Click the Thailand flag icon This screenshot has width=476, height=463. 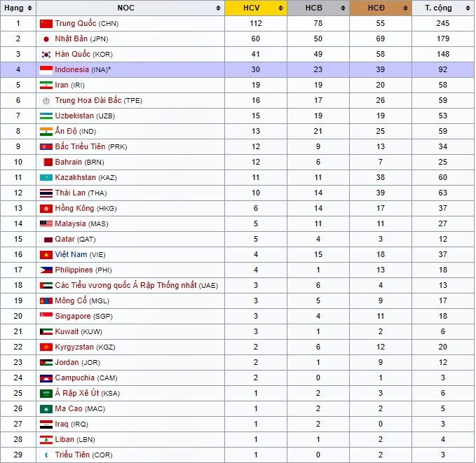point(46,193)
